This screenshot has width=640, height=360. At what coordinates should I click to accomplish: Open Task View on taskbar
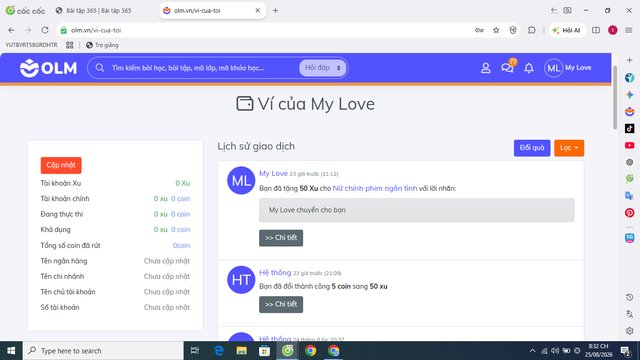pyautogui.click(x=195, y=351)
